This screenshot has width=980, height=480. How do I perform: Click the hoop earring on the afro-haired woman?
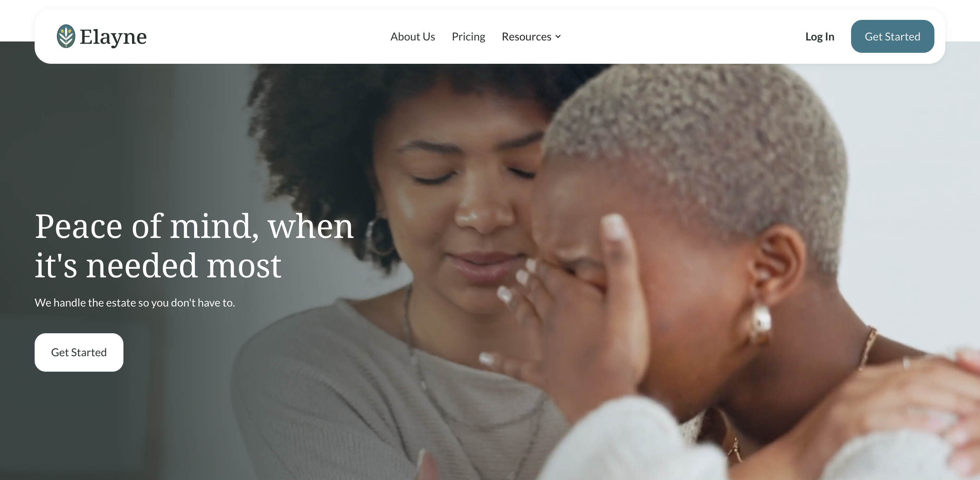380,237
